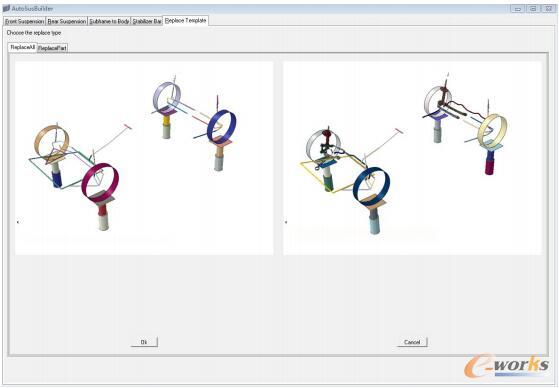
Task: Choose the ReplaceAll sub-tab
Action: tap(22, 47)
